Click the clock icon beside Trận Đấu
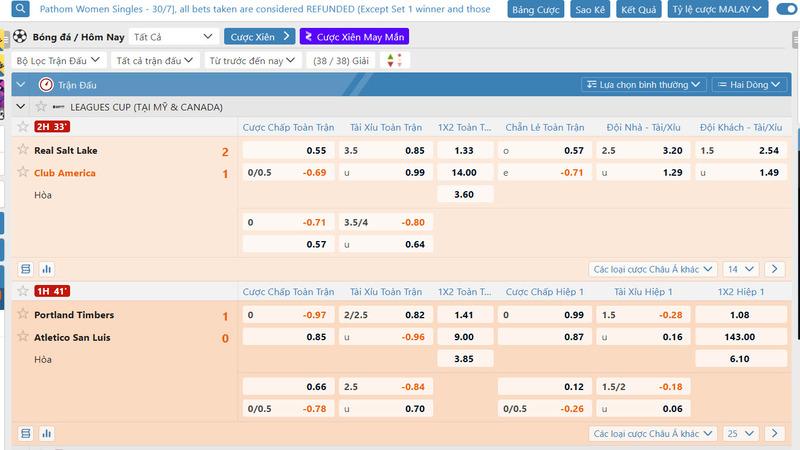800x450 pixels. click(x=45, y=85)
